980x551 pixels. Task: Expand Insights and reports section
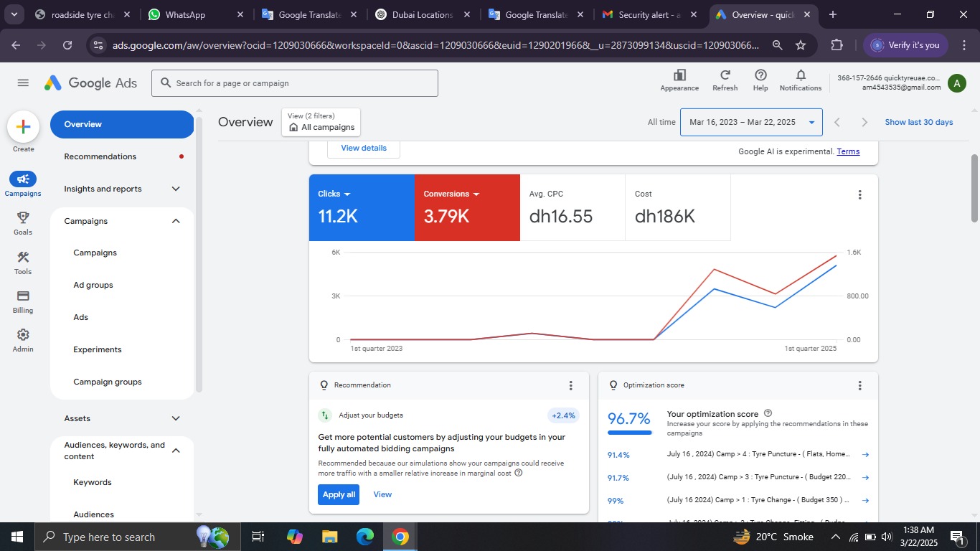(x=176, y=189)
